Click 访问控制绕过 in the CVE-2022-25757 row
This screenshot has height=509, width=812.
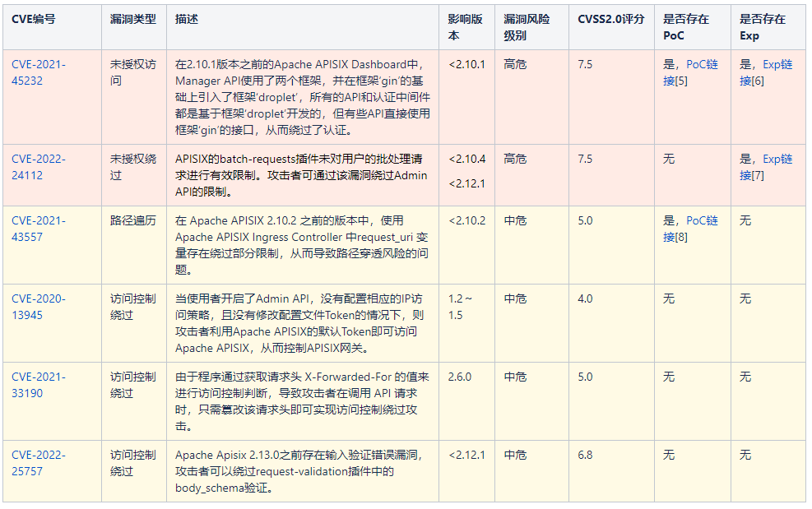[x=133, y=464]
